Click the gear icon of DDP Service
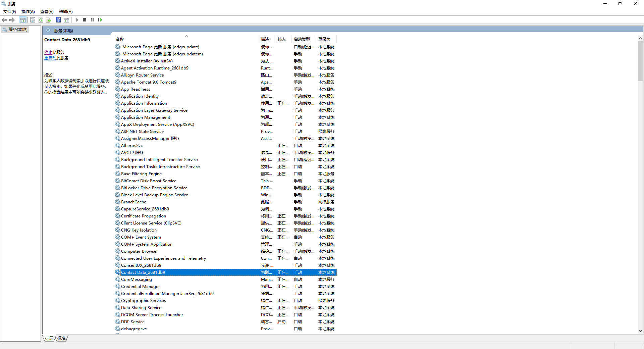The width and height of the screenshot is (644, 349). coord(118,321)
